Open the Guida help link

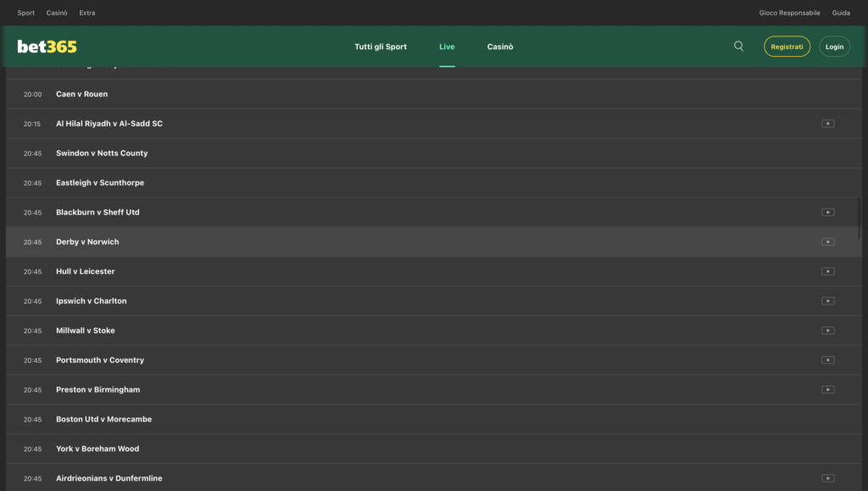click(x=841, y=13)
